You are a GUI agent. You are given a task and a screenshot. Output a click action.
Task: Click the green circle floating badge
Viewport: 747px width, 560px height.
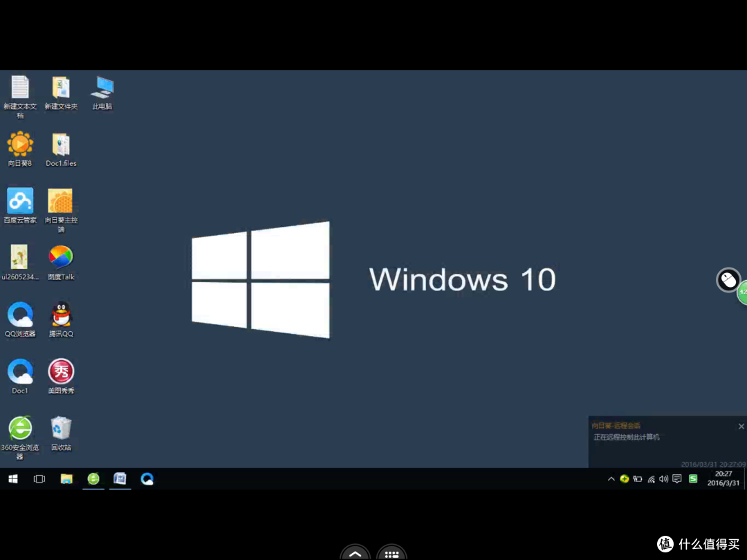[x=742, y=292]
